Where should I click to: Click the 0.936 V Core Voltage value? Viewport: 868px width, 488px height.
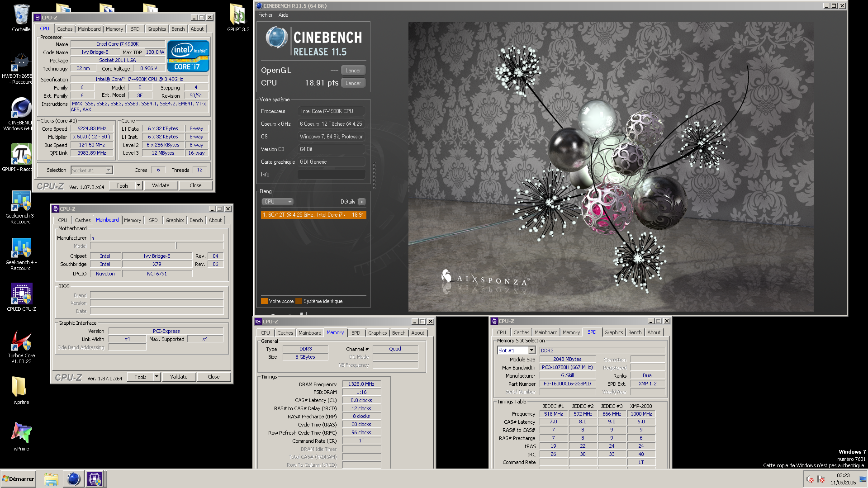[149, 69]
